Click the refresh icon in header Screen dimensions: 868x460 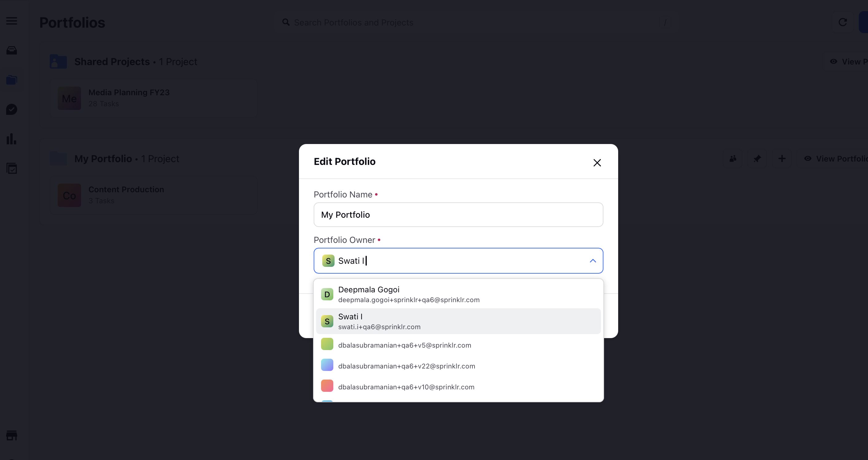(843, 22)
